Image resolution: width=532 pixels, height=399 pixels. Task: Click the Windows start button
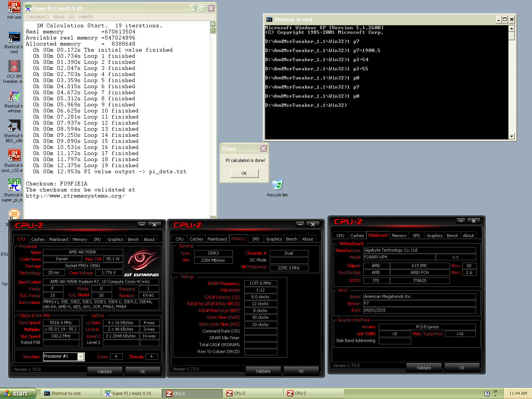(18, 393)
